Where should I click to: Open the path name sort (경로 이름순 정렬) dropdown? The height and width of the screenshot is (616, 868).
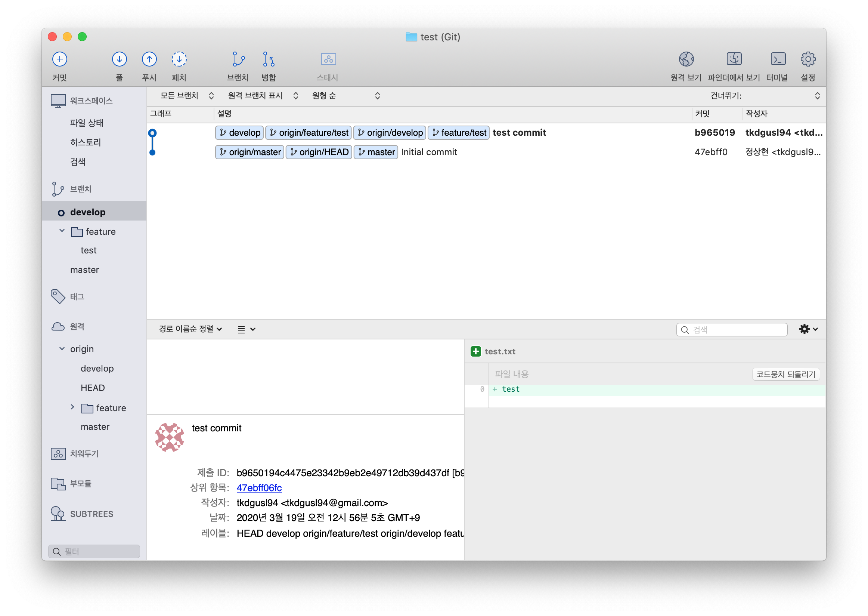190,329
